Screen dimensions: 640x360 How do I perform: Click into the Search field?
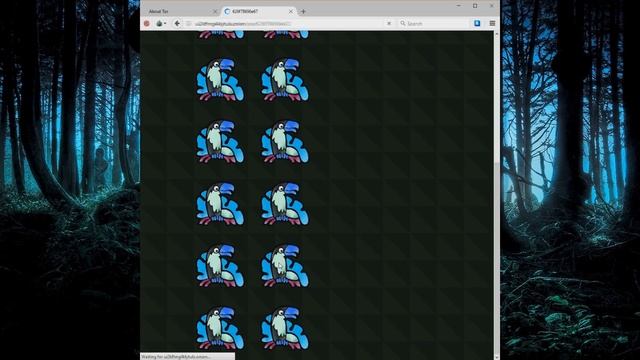pyautogui.click(x=433, y=24)
